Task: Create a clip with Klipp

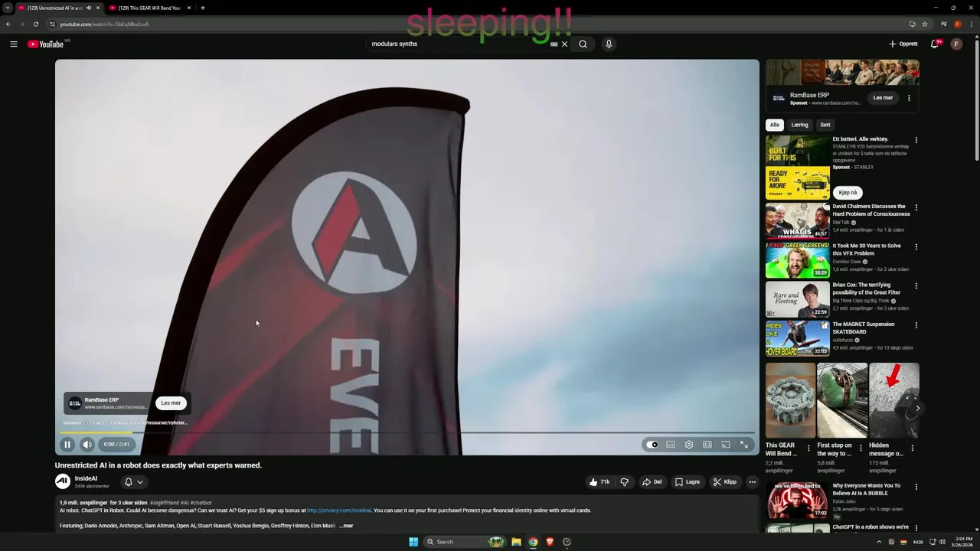Action: tap(724, 482)
